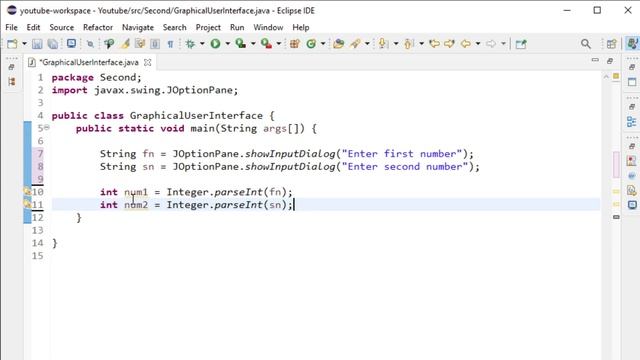640x360 pixels.
Task: Open the Refactor menu
Action: pos(98,27)
